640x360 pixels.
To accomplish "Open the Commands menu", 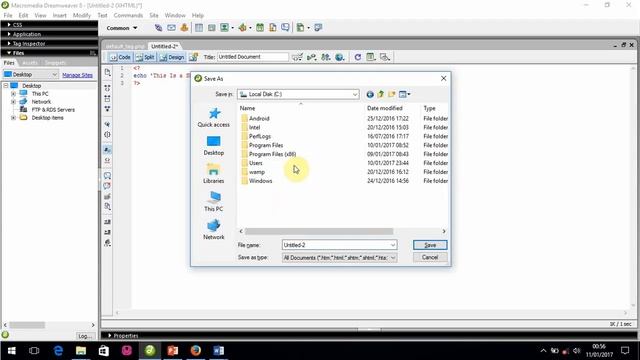I will click(x=128, y=15).
